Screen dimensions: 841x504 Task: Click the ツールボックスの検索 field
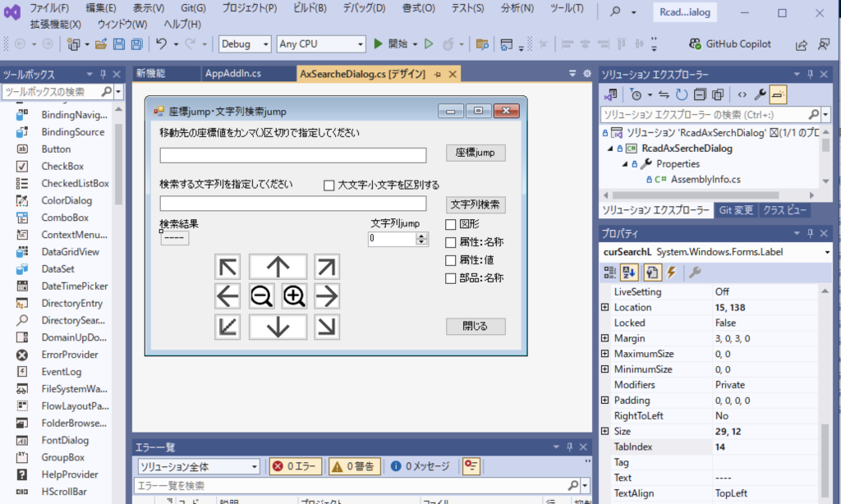(x=52, y=92)
